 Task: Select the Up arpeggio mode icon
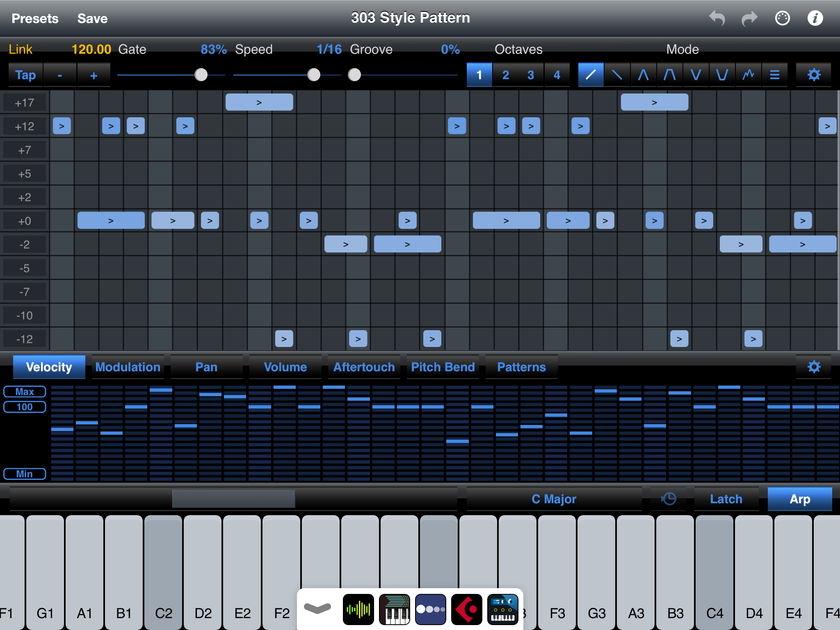[x=591, y=75]
